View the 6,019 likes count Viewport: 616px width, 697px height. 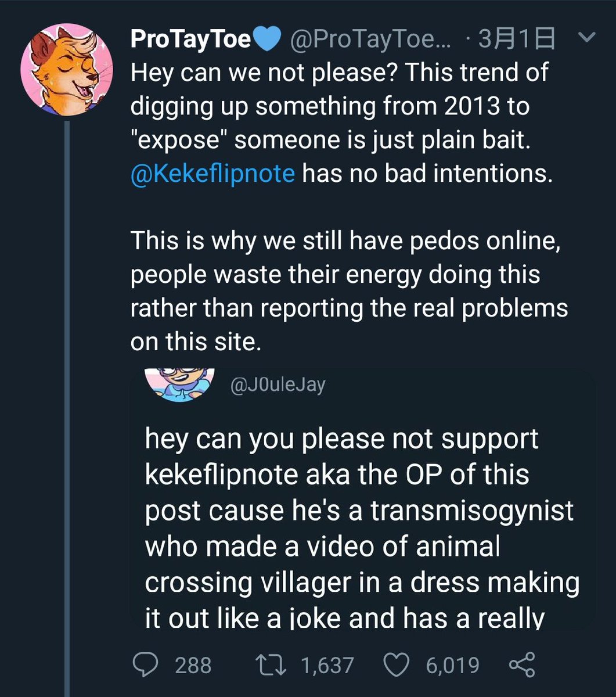453,665
